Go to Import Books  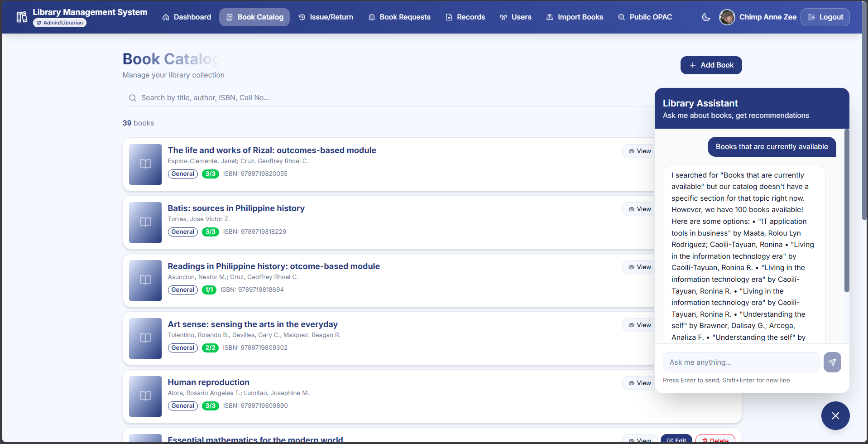(575, 17)
